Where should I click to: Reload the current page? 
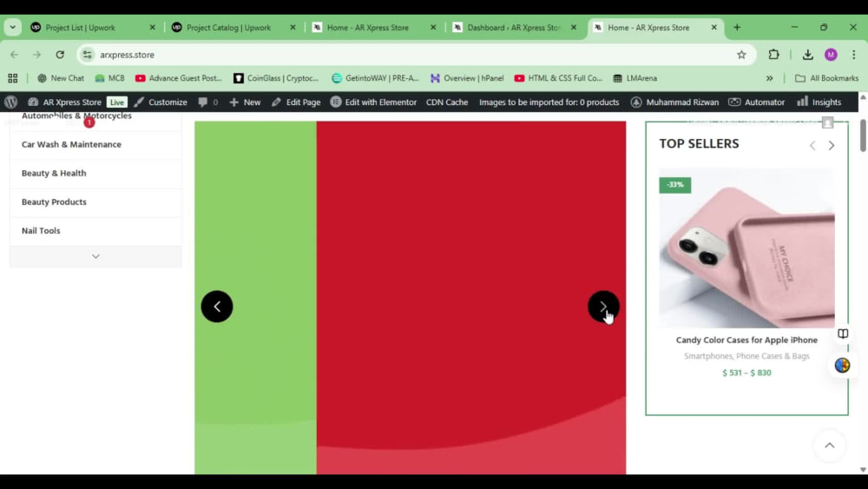point(60,54)
